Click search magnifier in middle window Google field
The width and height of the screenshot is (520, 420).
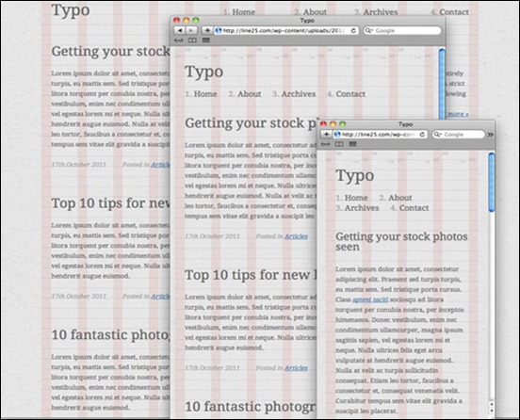tap(368, 30)
